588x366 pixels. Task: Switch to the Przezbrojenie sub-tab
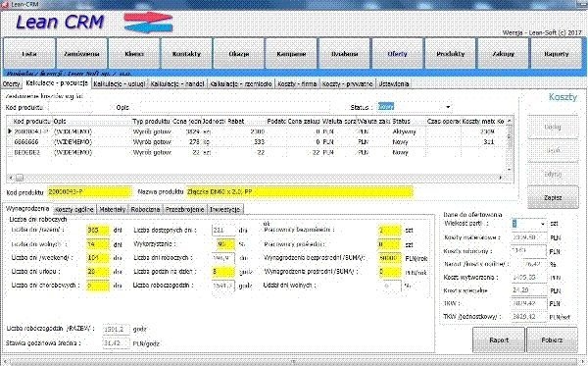(x=184, y=209)
